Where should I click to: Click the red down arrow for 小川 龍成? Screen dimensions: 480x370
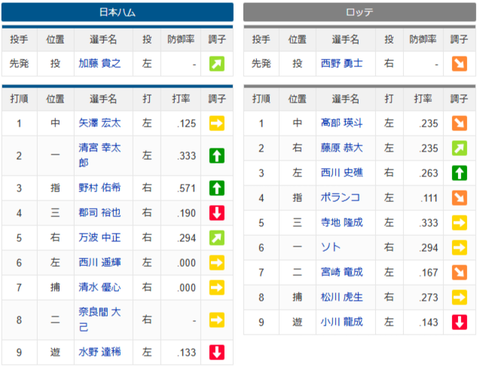(459, 322)
